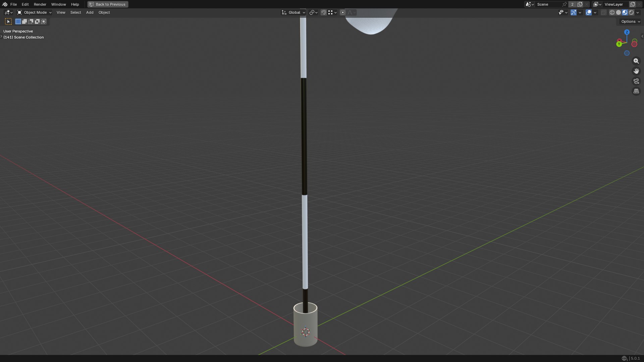The width and height of the screenshot is (644, 362).
Task: Open the viewport Add menu
Action: click(90, 12)
